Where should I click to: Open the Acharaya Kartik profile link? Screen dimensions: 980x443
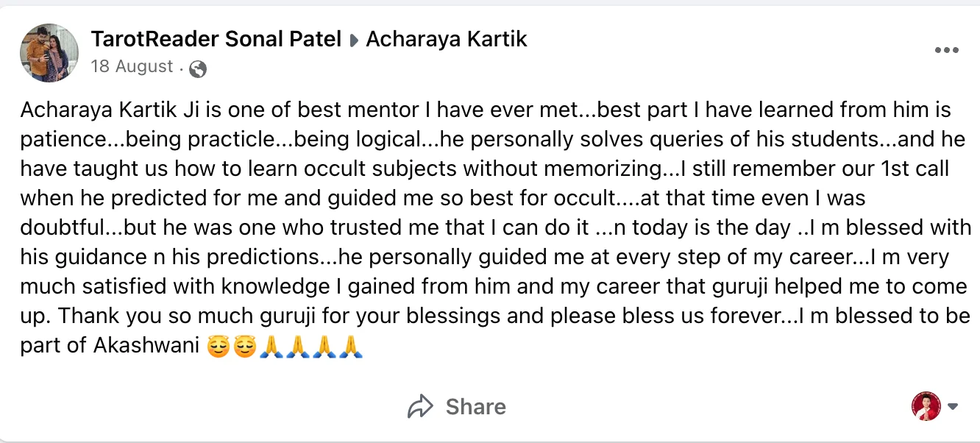[447, 39]
